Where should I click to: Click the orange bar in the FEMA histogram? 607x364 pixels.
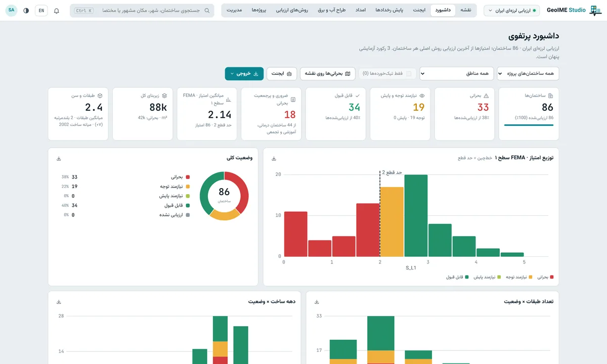click(x=392, y=221)
